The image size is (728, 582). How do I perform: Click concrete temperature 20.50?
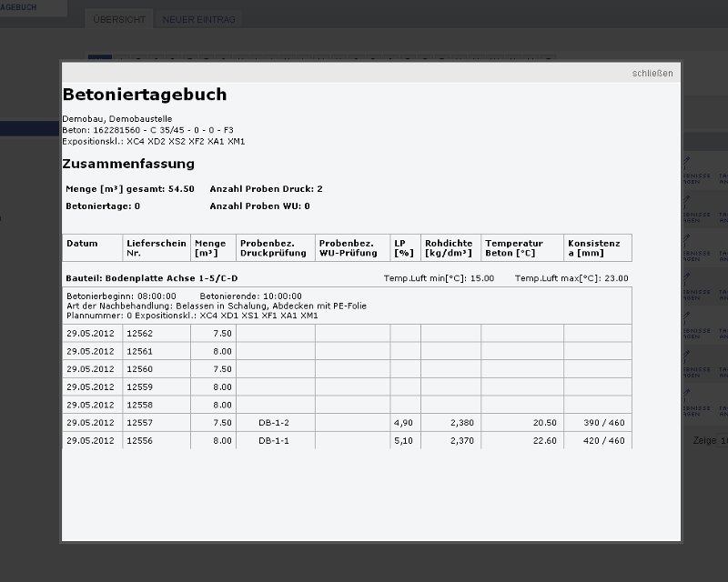(544, 423)
